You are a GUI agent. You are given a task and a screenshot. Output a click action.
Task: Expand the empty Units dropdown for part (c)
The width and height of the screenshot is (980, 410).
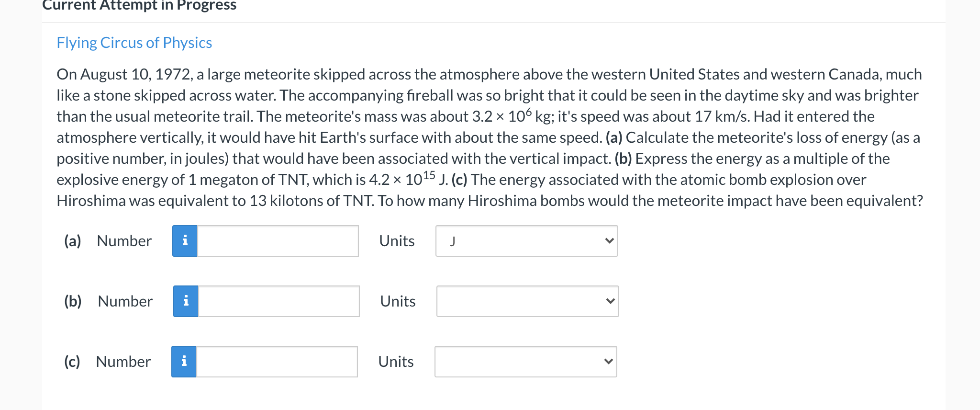pyautogui.click(x=525, y=362)
